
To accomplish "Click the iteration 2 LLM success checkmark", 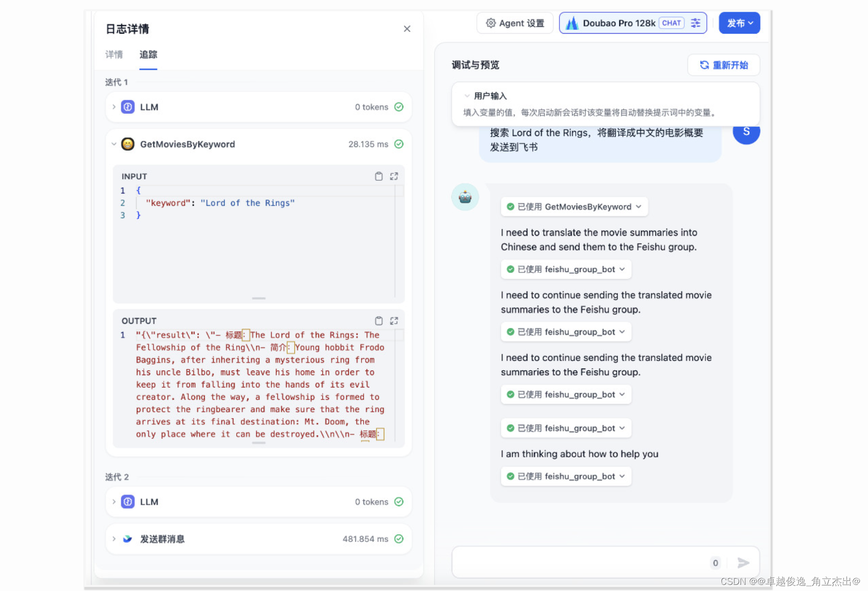I will click(399, 502).
